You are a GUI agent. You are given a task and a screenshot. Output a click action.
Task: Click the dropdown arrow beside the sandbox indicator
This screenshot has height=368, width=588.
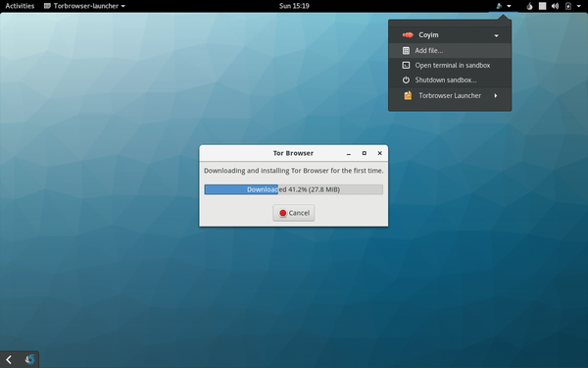(x=509, y=6)
